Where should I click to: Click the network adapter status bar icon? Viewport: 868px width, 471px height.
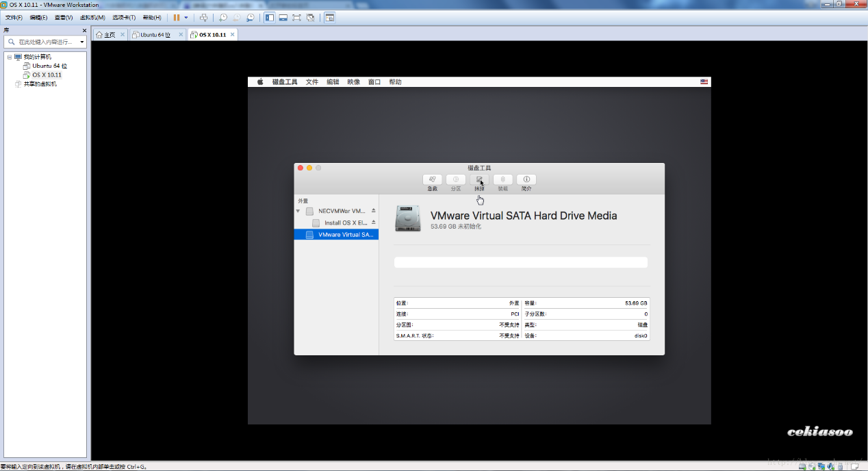(821, 467)
